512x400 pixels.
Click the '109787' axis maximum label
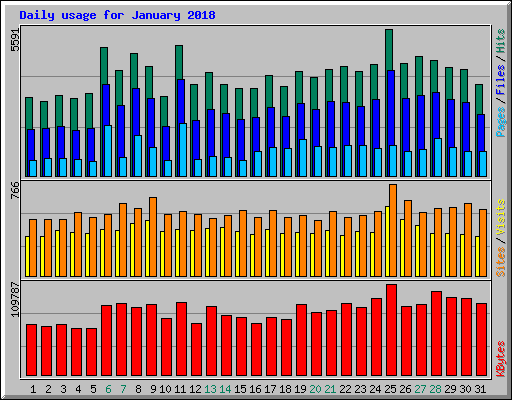point(15,299)
